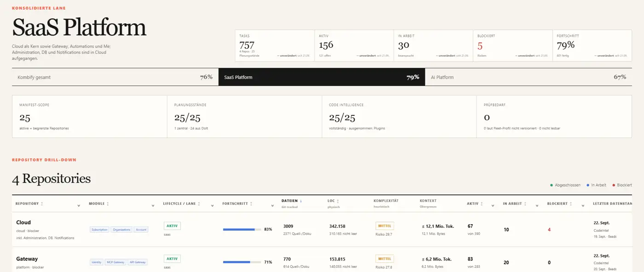The height and width of the screenshot is (272, 644).
Task: Click the AKTIV badge in Cloud row
Action: (172, 226)
